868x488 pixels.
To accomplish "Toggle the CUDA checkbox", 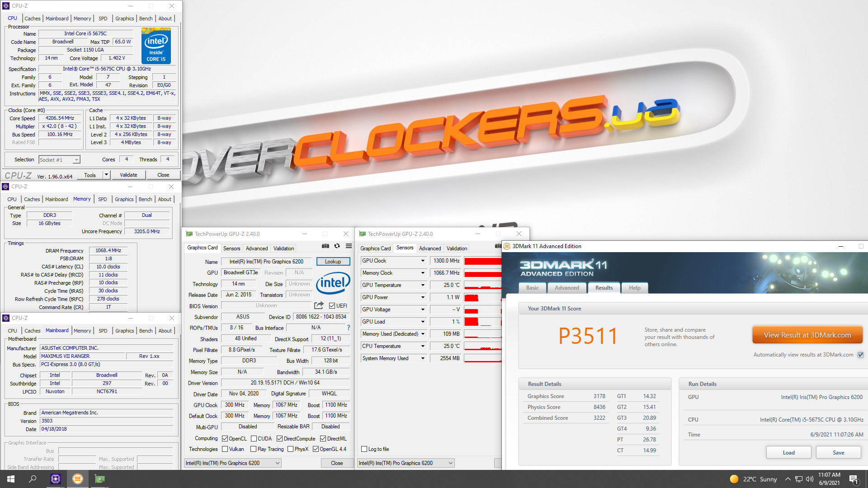I will (x=254, y=439).
